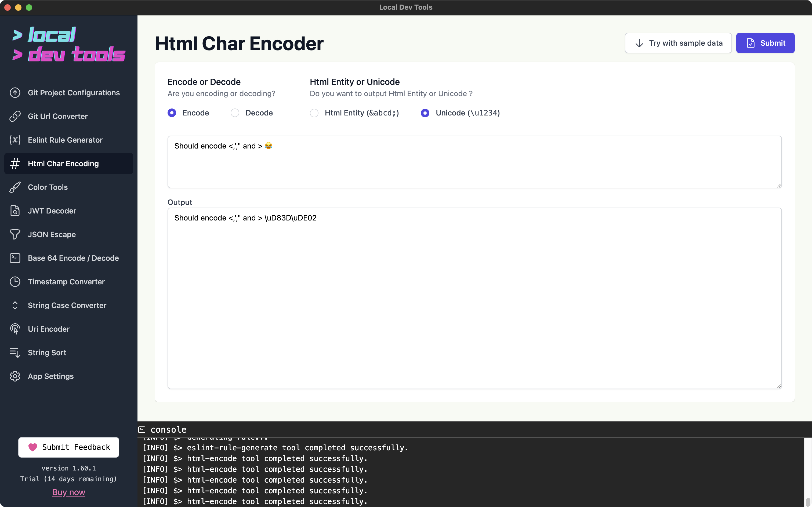Click Try with sample data button
812x507 pixels.
point(678,43)
